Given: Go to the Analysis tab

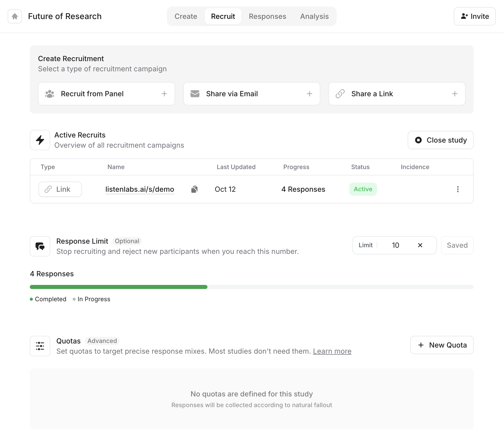Looking at the screenshot, I should click(x=314, y=16).
